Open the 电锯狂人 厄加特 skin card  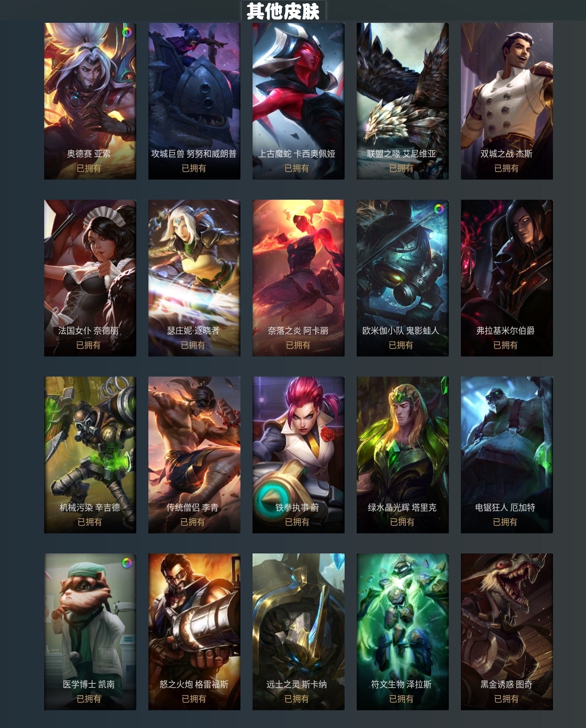pyautogui.click(x=507, y=455)
